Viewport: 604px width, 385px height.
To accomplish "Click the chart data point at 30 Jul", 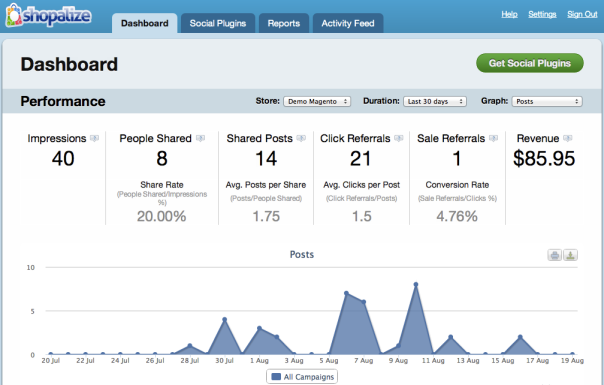I will pos(225,319).
